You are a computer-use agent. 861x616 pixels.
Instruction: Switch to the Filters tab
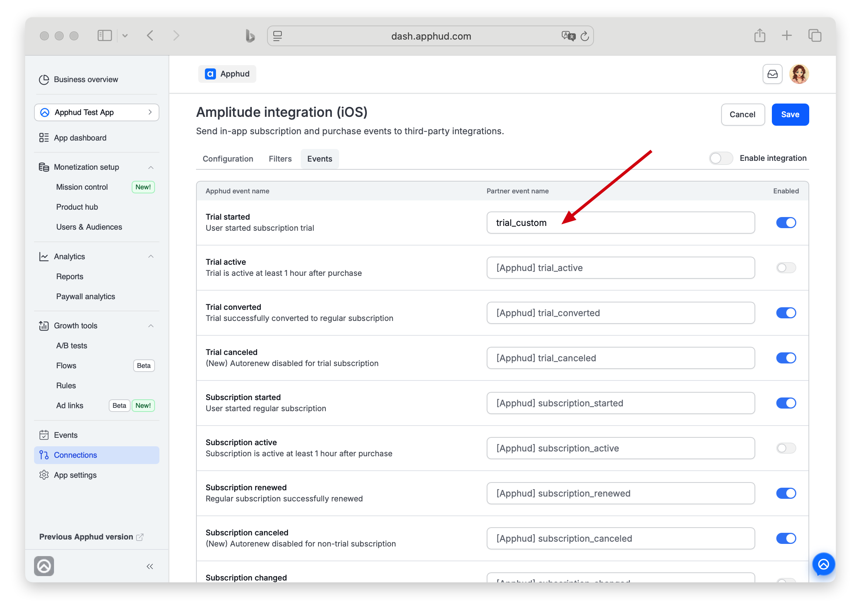click(x=280, y=159)
